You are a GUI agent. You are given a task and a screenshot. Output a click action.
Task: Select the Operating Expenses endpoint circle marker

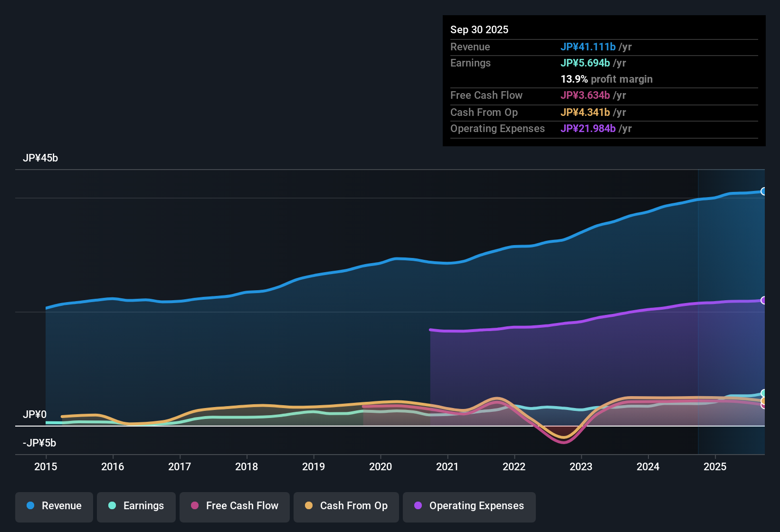point(764,300)
